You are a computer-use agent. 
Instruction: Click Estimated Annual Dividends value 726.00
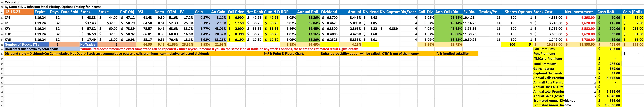(x=609, y=101)
